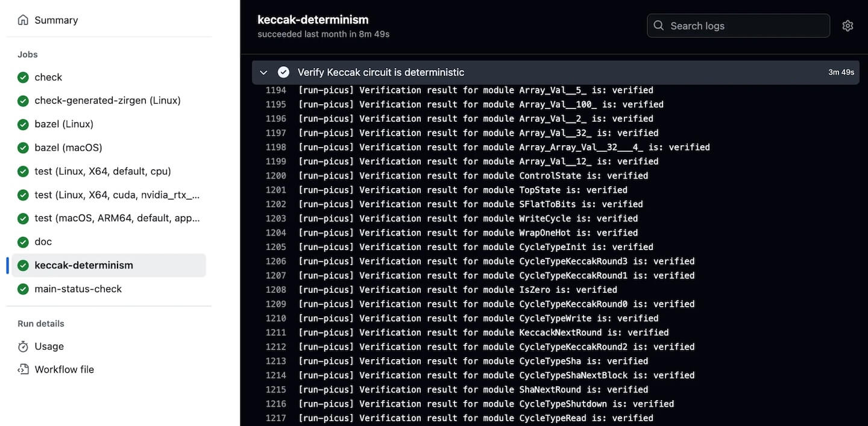Open test (Linux, X64, cuda) job
Viewport: 868px width, 426px height.
tap(116, 195)
